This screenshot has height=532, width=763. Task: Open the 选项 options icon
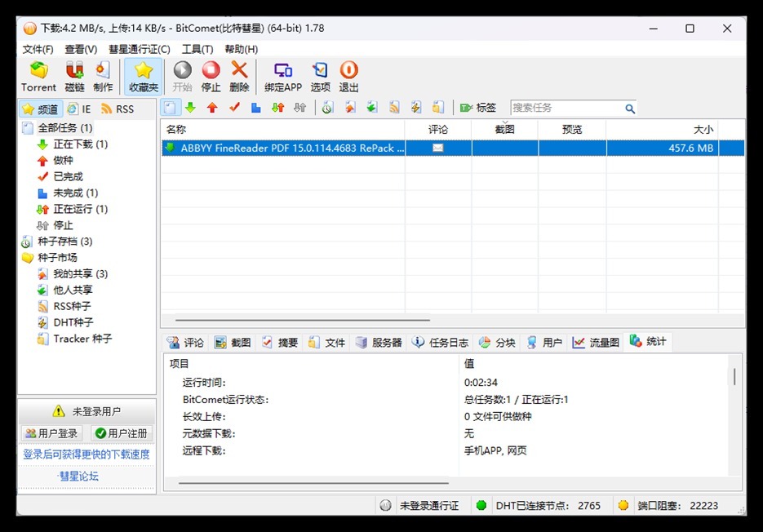[321, 77]
